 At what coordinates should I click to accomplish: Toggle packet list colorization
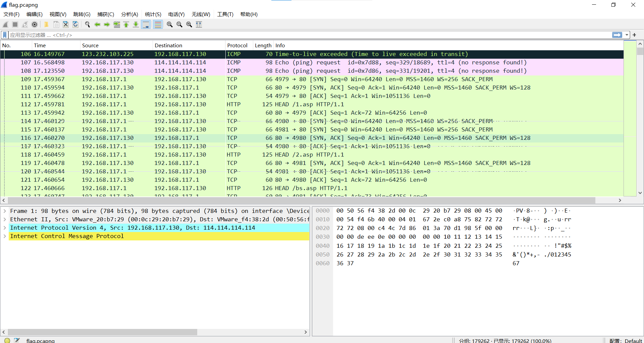(158, 24)
